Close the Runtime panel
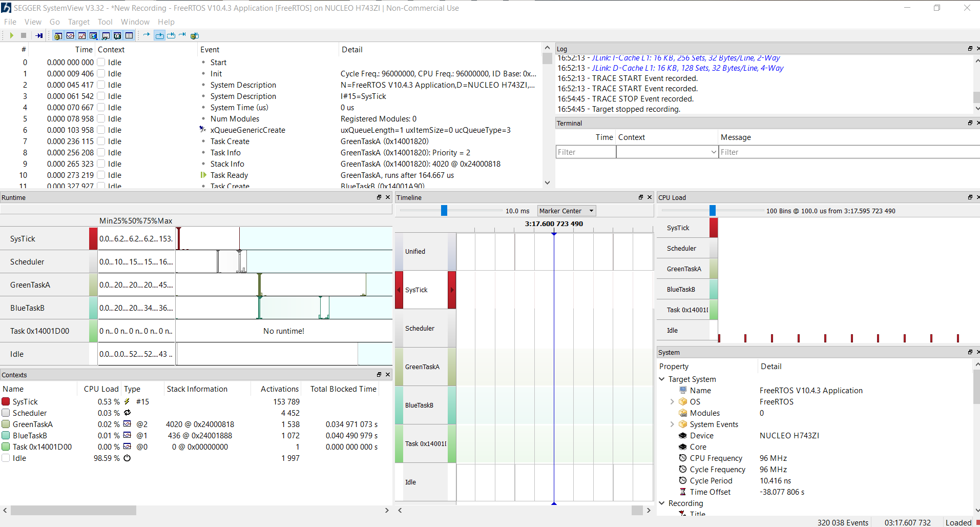 click(388, 197)
